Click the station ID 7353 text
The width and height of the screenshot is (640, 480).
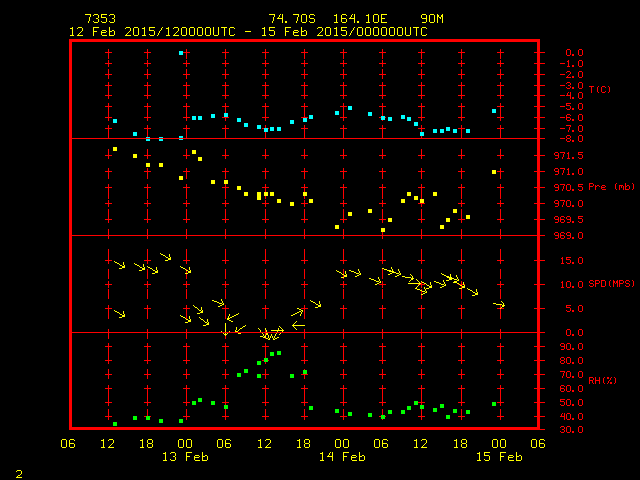[x=100, y=19]
